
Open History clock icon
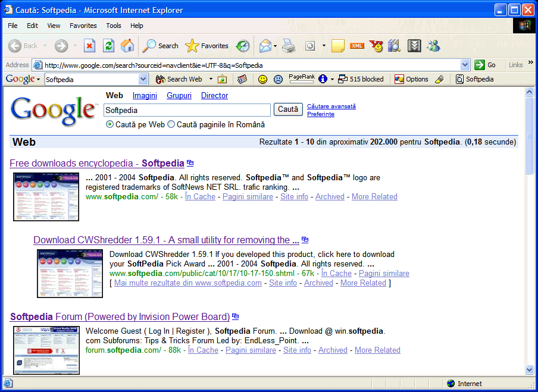pos(243,46)
